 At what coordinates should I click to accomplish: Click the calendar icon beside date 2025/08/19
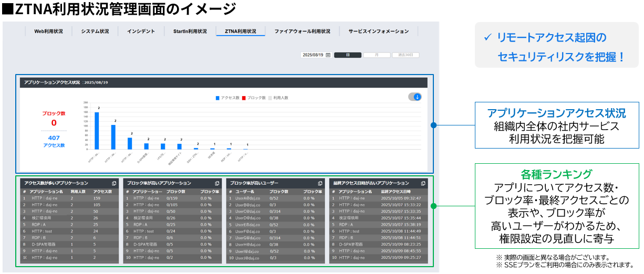point(328,55)
